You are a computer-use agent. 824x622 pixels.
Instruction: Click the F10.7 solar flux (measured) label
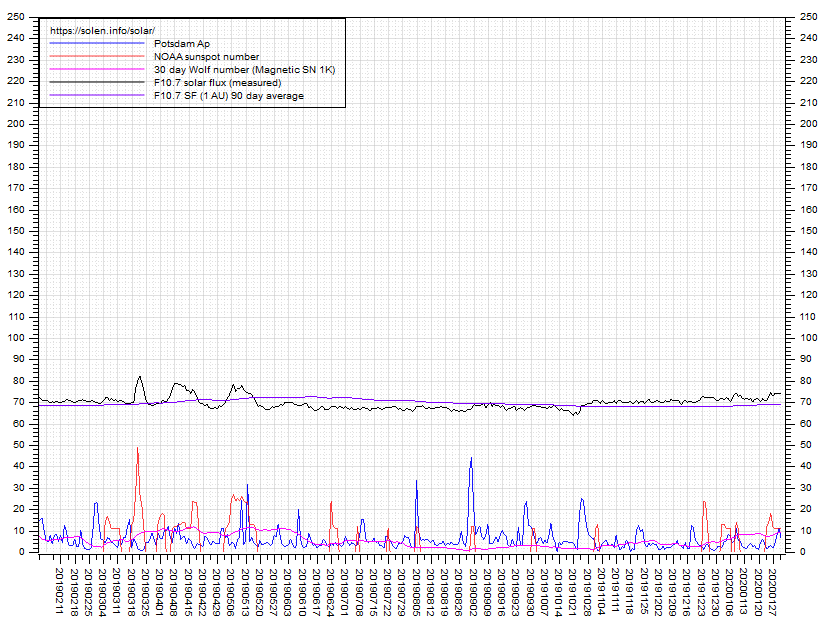[x=218, y=83]
